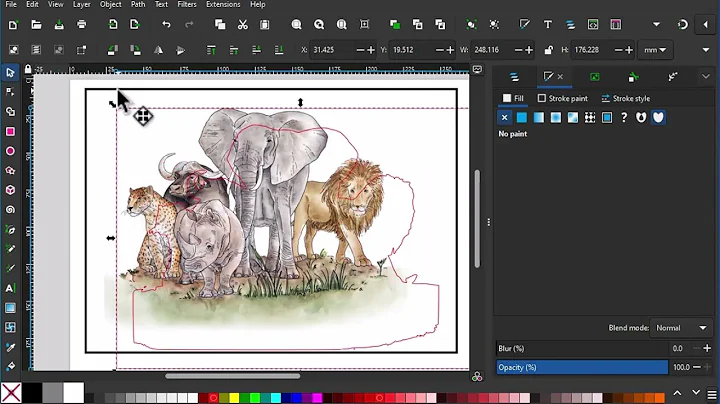Adjust the Opacity percent slider
The width and height of the screenshot is (720, 404).
point(582,367)
